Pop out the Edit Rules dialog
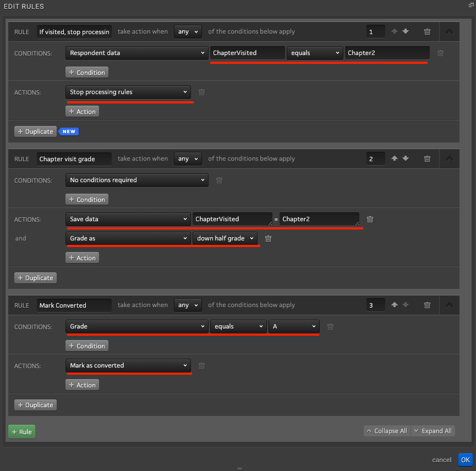 click(471, 5)
